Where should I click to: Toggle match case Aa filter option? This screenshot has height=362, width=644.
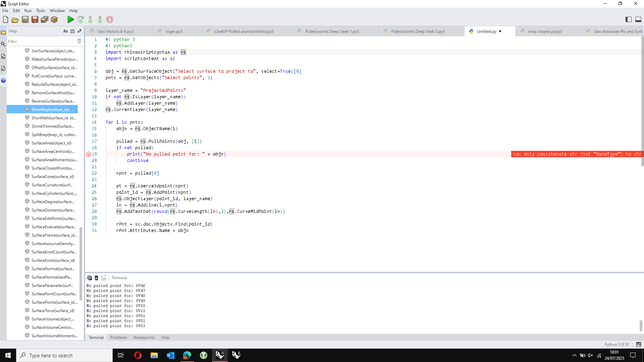point(65,31)
